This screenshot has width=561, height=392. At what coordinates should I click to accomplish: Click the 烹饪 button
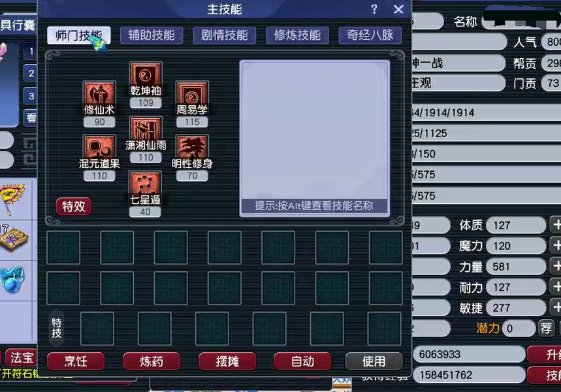76,361
